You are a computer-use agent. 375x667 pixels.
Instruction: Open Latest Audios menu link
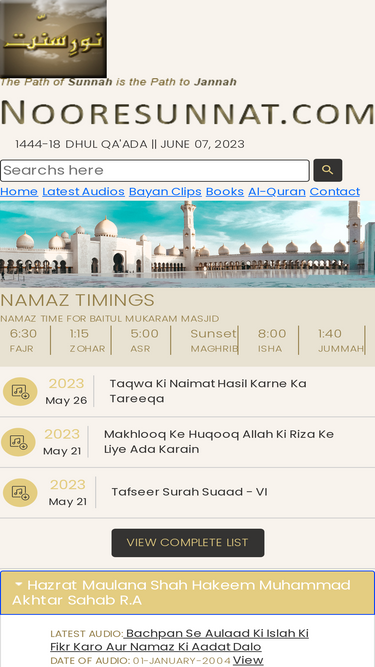pos(83,192)
